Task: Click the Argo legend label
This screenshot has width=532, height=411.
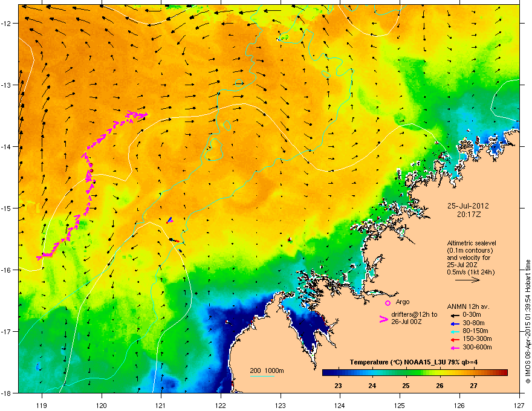Action: pyautogui.click(x=403, y=302)
